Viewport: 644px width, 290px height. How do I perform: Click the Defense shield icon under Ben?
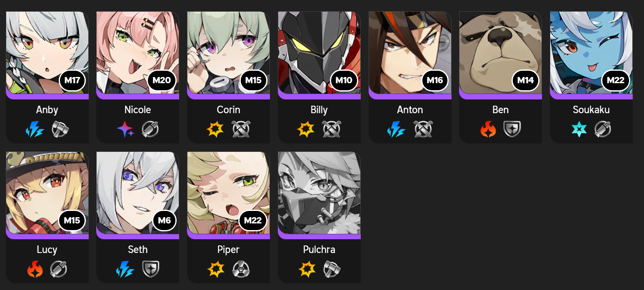(x=512, y=129)
